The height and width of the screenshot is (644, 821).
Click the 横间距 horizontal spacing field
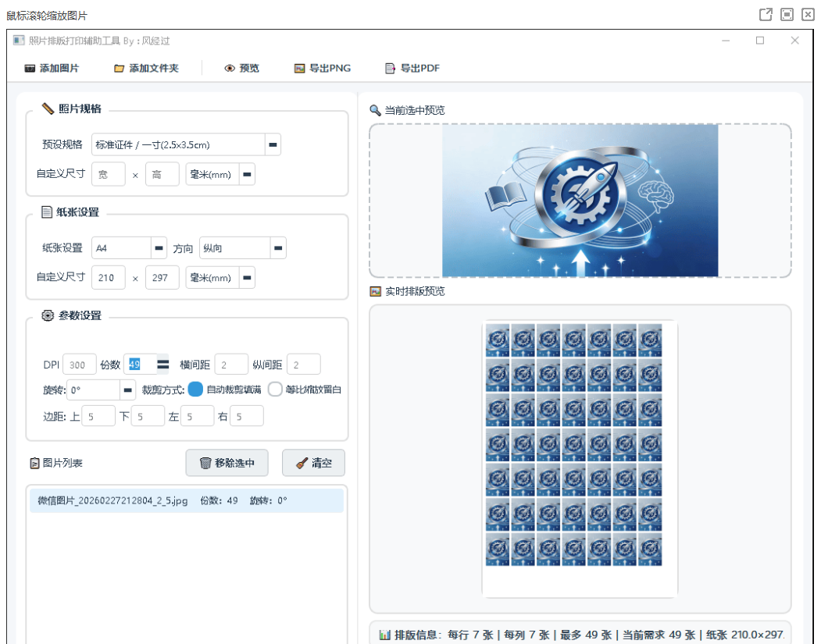231,365
